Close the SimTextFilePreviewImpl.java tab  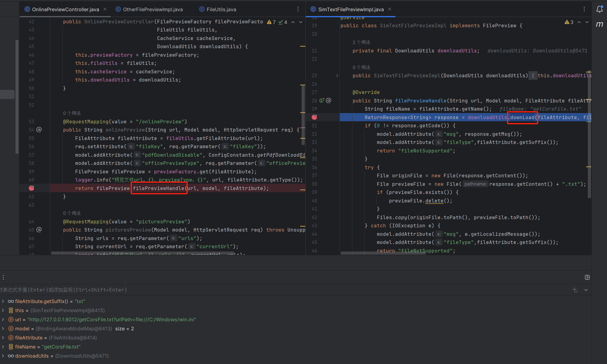pyautogui.click(x=390, y=9)
